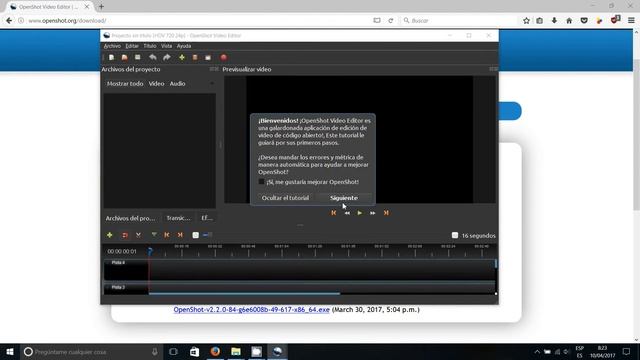Open the Windows Start menu
Screen dimensions: 640x360
click(10, 351)
